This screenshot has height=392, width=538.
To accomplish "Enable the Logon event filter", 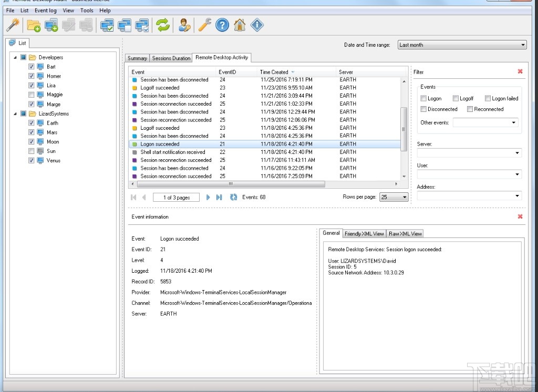I will coord(423,98).
